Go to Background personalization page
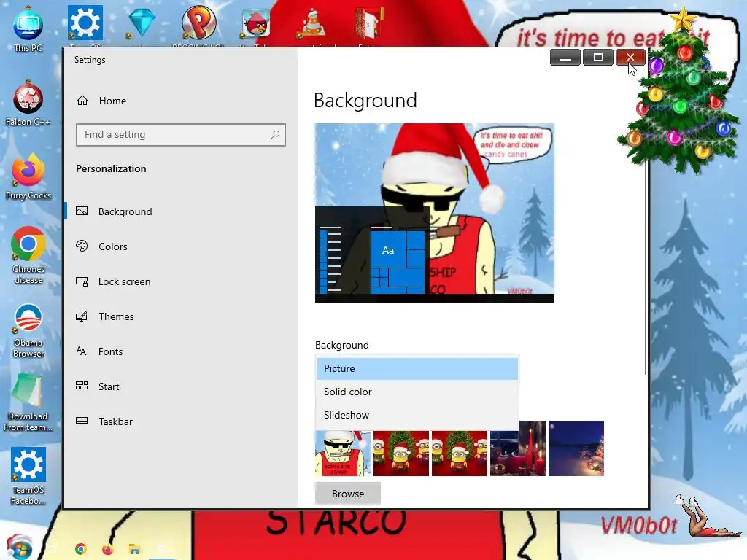 [181, 211]
